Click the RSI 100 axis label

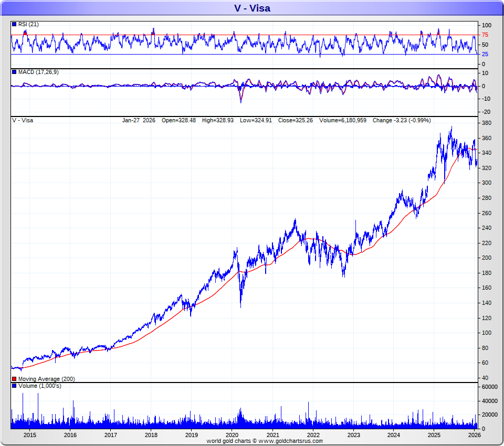tap(486, 25)
